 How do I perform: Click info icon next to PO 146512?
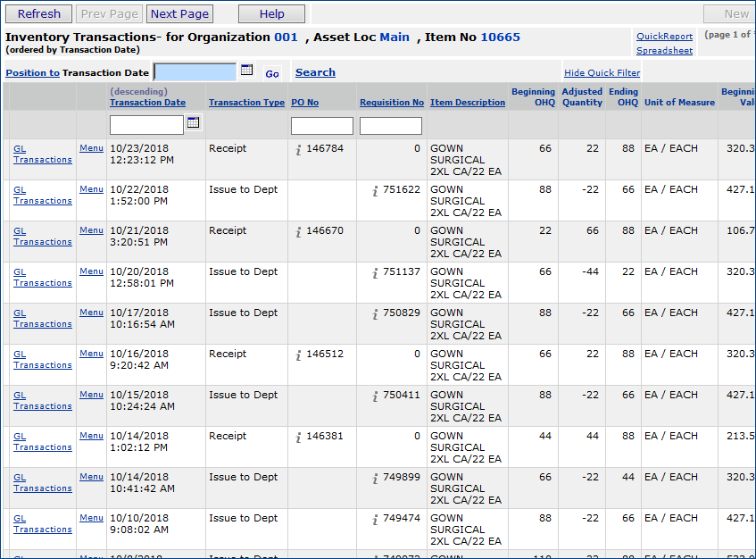pyautogui.click(x=299, y=355)
